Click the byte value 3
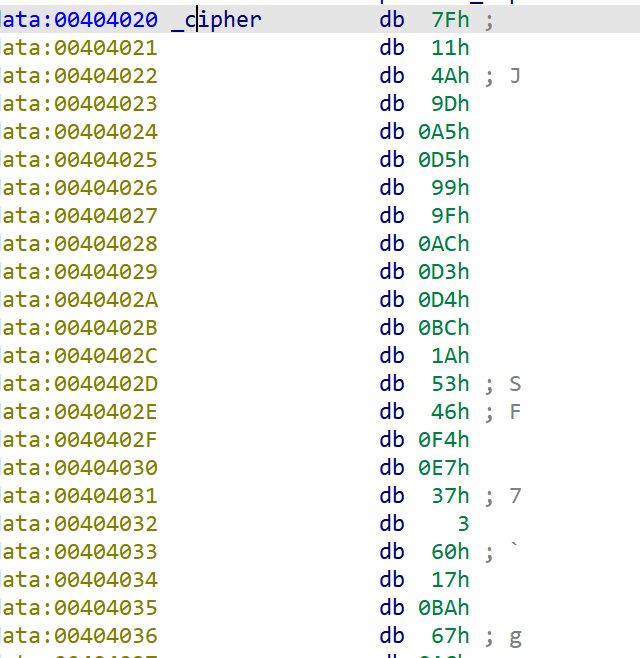640x658 pixels. click(x=463, y=524)
